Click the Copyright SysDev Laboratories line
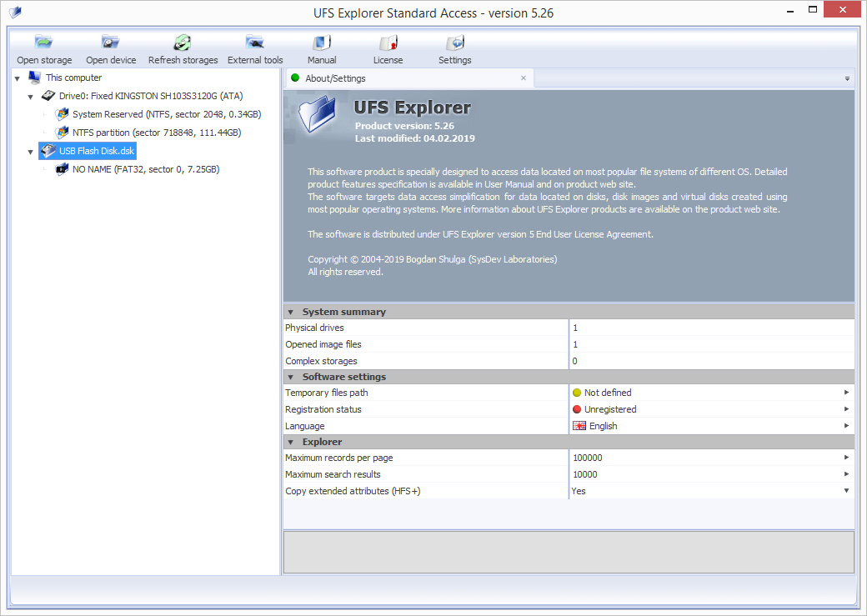 point(433,259)
